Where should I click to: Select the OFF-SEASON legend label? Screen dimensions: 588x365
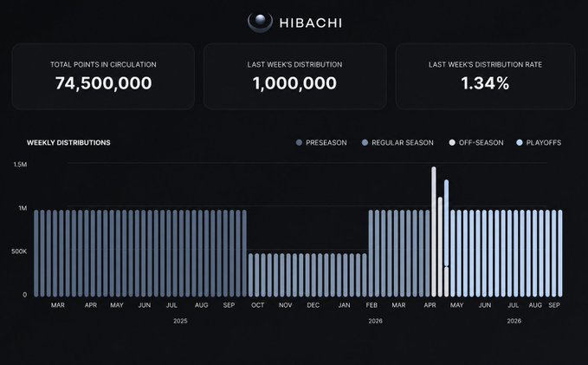pos(481,143)
